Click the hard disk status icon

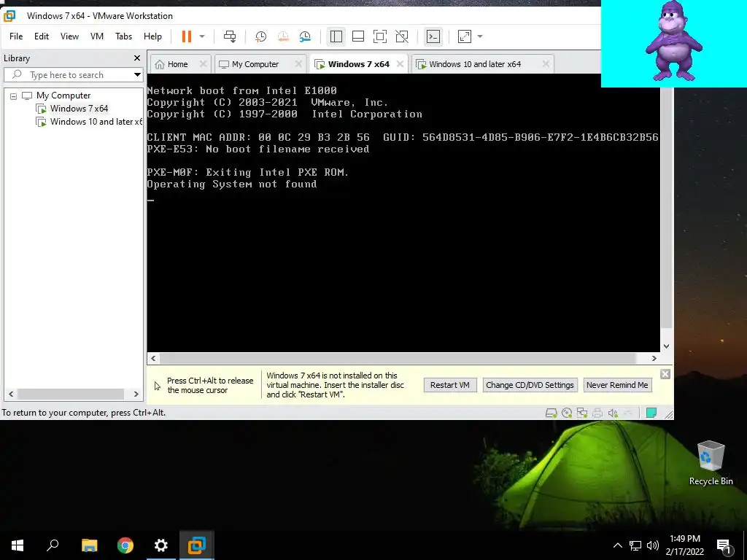551,413
